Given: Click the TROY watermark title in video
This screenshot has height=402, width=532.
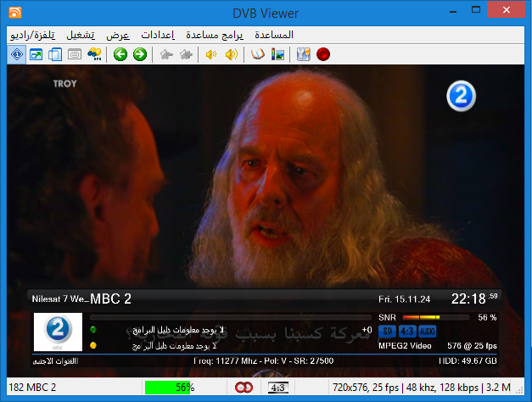Looking at the screenshot, I should click(65, 83).
